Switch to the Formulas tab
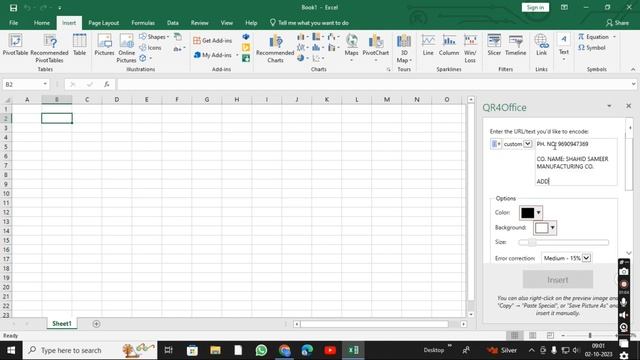Viewport: 640px width, 360px height. pyautogui.click(x=143, y=23)
